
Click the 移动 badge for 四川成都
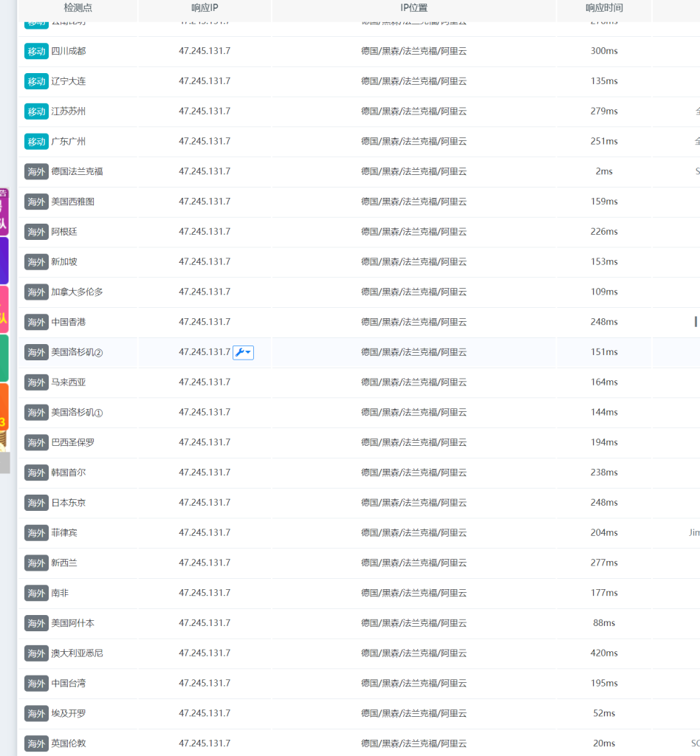click(x=36, y=51)
